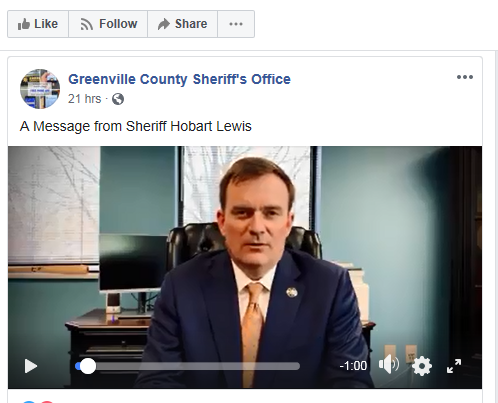Open Greenville County Sheriff's Office profile link

click(x=179, y=79)
